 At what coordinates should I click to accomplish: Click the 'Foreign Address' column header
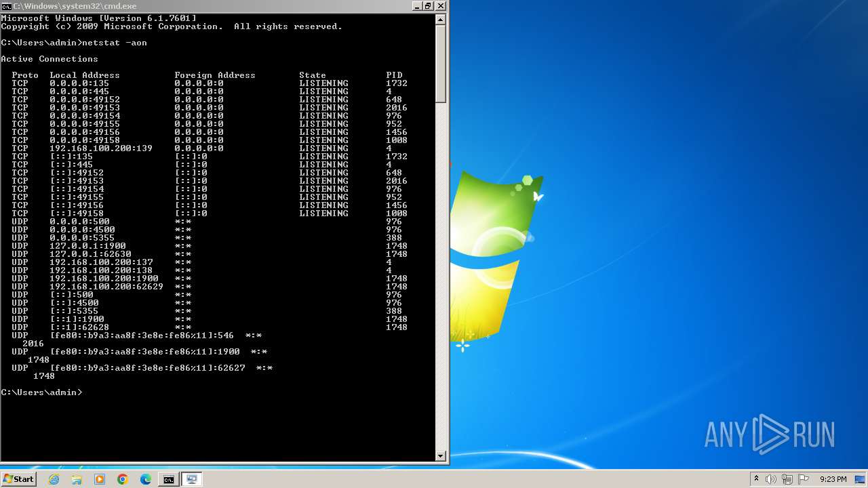pos(215,75)
